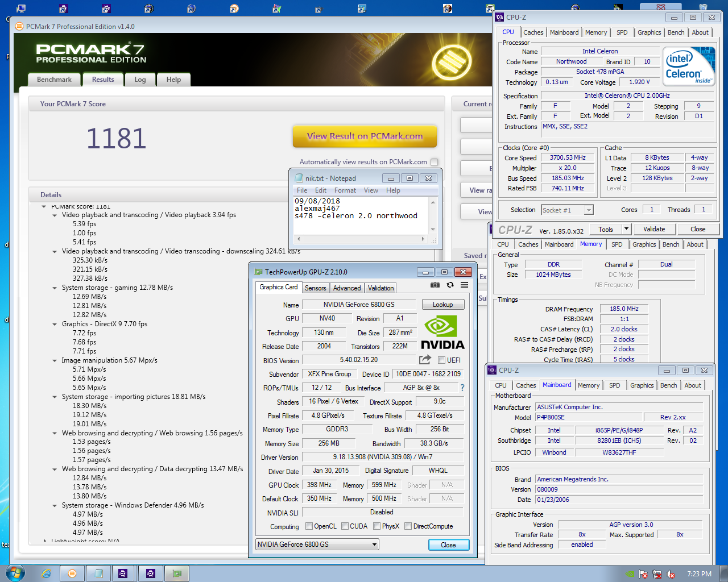Enable automatically view results on PCMark.com
This screenshot has height=582, width=728.
point(435,162)
